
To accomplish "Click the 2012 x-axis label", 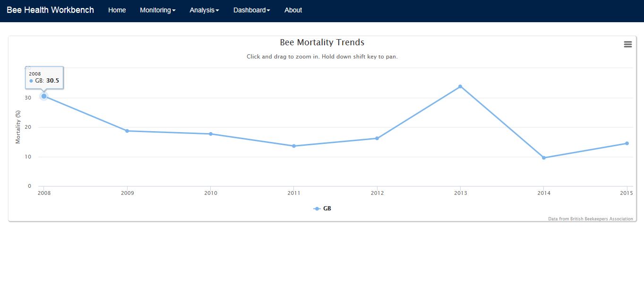I will (377, 193).
